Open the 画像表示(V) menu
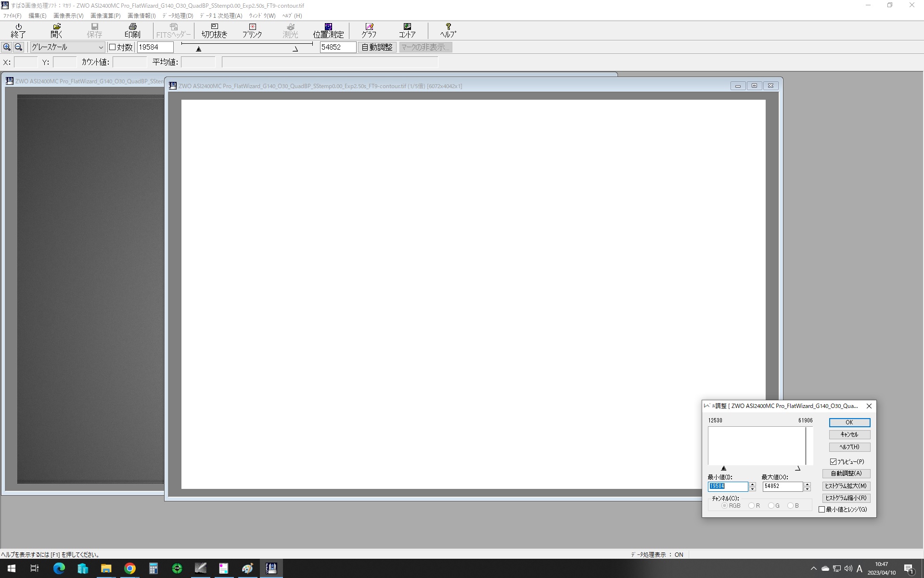924x578 pixels. pos(68,16)
